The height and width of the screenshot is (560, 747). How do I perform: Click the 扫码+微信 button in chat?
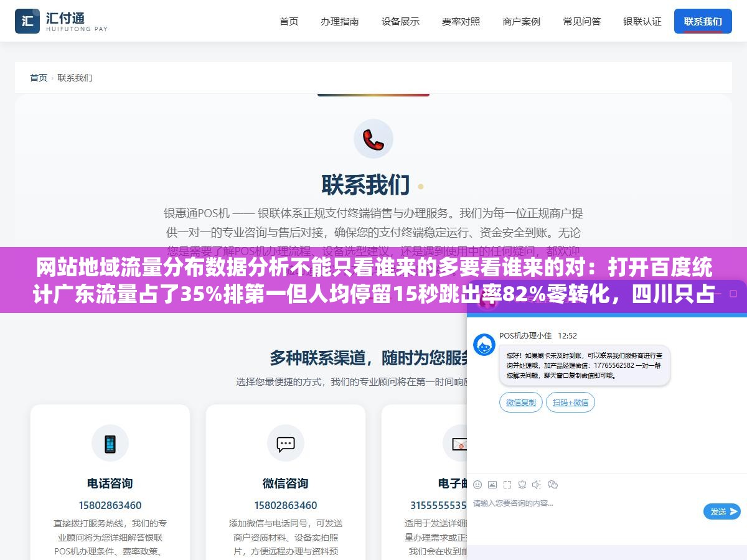(x=570, y=403)
